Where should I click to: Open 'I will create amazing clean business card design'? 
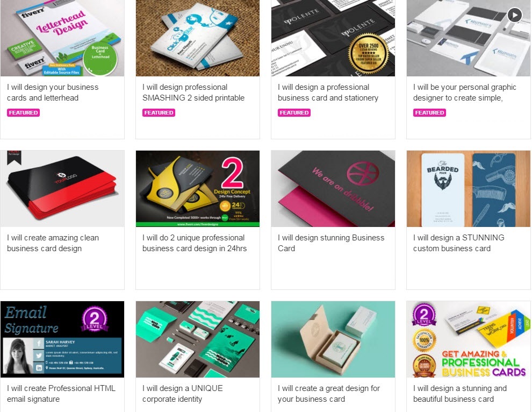[53, 243]
